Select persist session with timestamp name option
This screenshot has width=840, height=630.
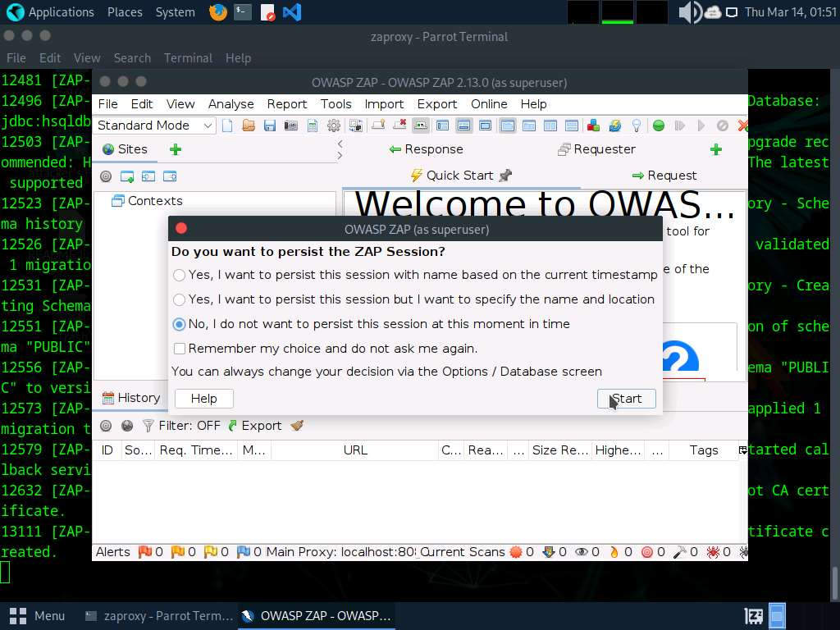179,275
